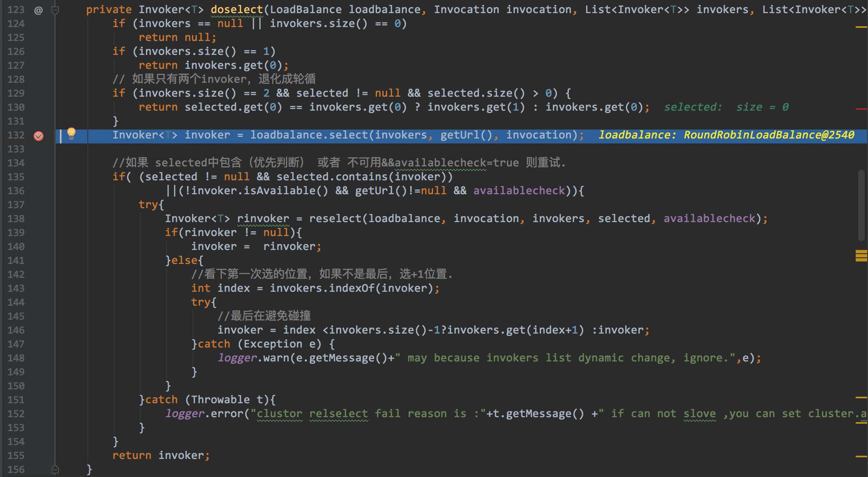Click the doselect method name
The width and height of the screenshot is (868, 477).
pos(237,10)
